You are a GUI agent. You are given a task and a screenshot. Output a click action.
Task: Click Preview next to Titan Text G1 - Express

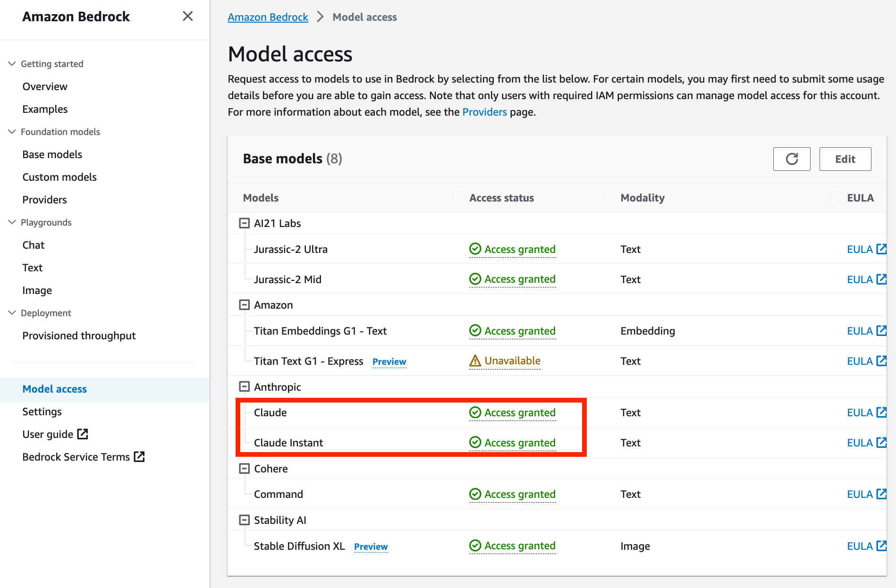click(389, 361)
